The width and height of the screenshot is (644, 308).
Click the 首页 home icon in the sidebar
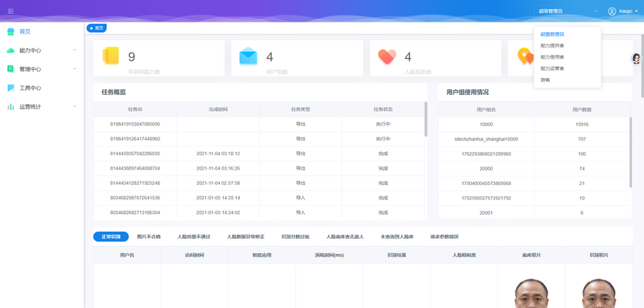(10, 31)
